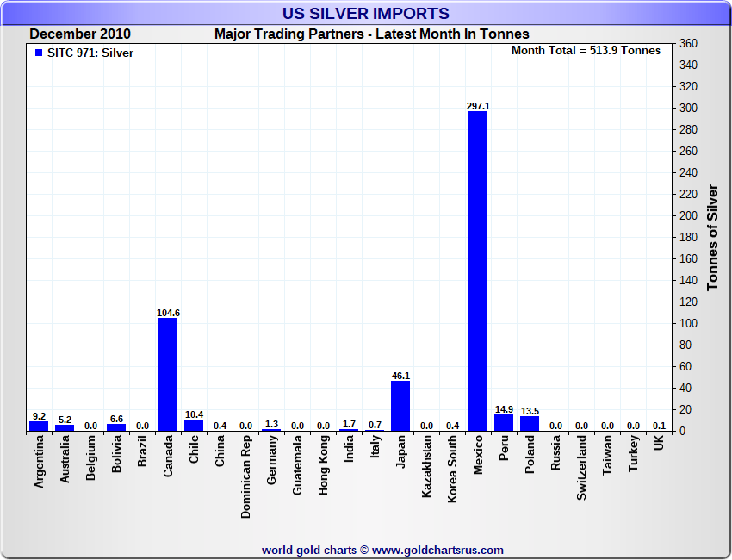The width and height of the screenshot is (732, 560).
Task: Pick the Peru bar
Action: (504, 422)
